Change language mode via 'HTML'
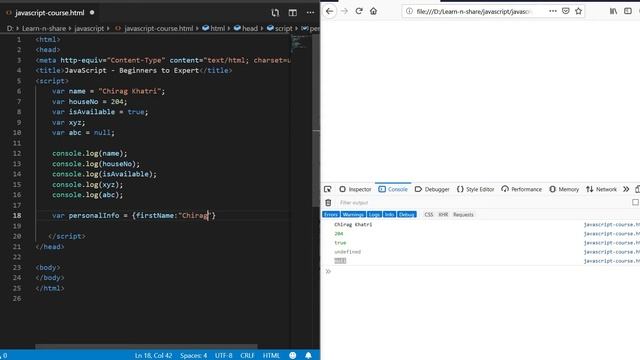The image size is (640, 360). click(271, 356)
